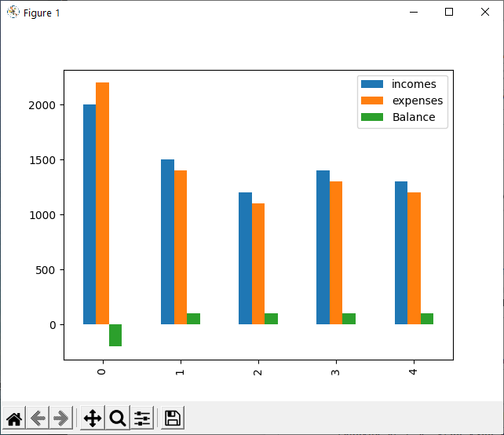This screenshot has height=435, width=504.
Task: Click the blue incomes bar for group 2
Action: [245, 258]
